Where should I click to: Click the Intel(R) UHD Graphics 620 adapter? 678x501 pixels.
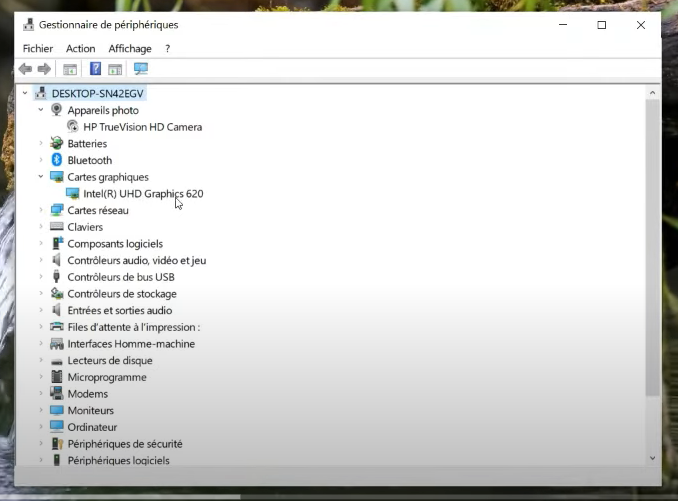(x=143, y=194)
